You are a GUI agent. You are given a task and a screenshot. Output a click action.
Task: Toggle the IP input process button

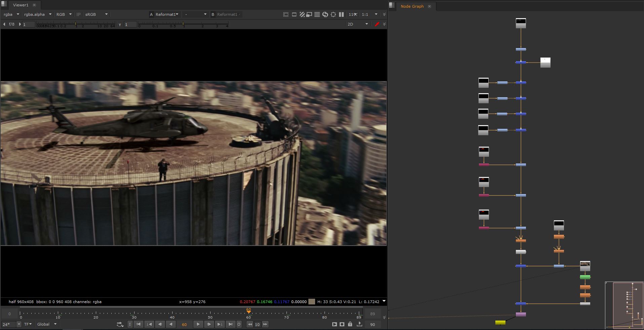[78, 14]
